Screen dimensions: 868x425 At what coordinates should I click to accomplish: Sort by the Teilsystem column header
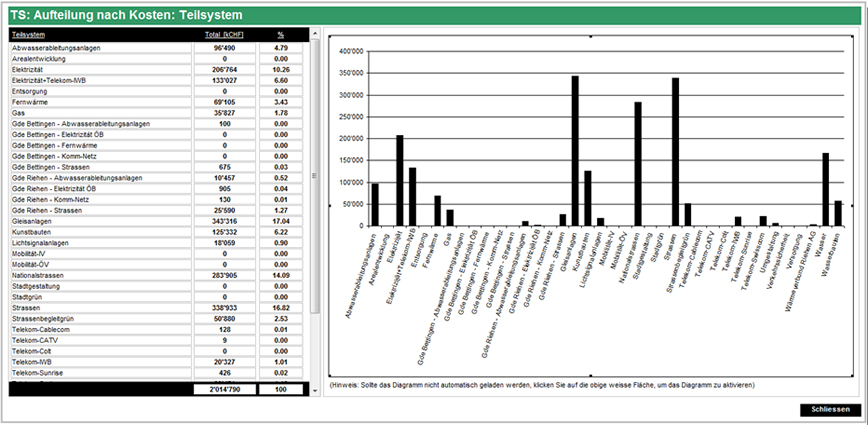[x=25, y=33]
